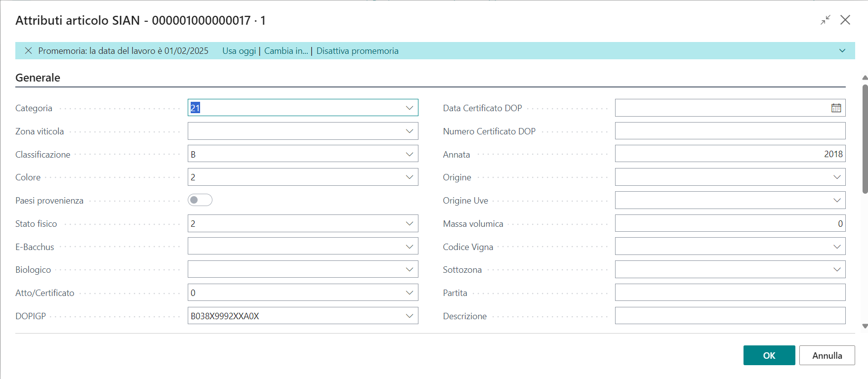Image resolution: width=868 pixels, height=379 pixels.
Task: Click the vertical scrollbar thumb
Action: [865, 138]
